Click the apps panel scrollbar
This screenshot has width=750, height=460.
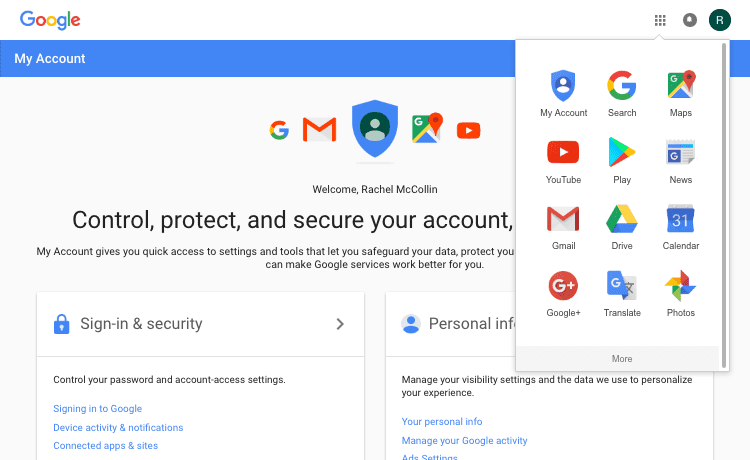click(724, 206)
